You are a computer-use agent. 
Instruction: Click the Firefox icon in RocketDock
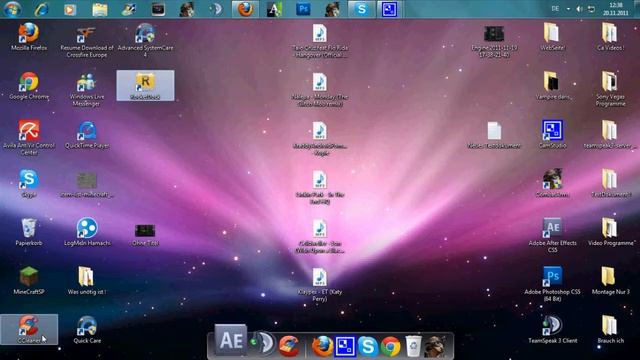[x=322, y=346]
